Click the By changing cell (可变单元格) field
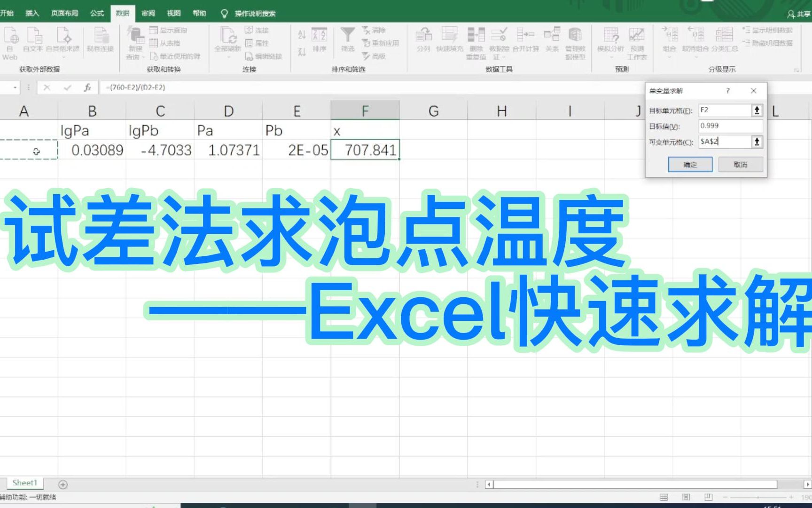 click(725, 142)
